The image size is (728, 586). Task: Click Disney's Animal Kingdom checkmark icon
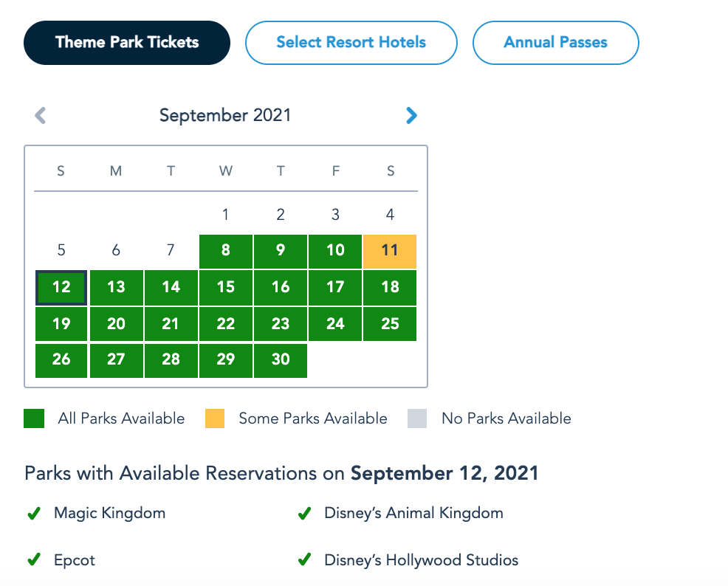pyautogui.click(x=303, y=514)
